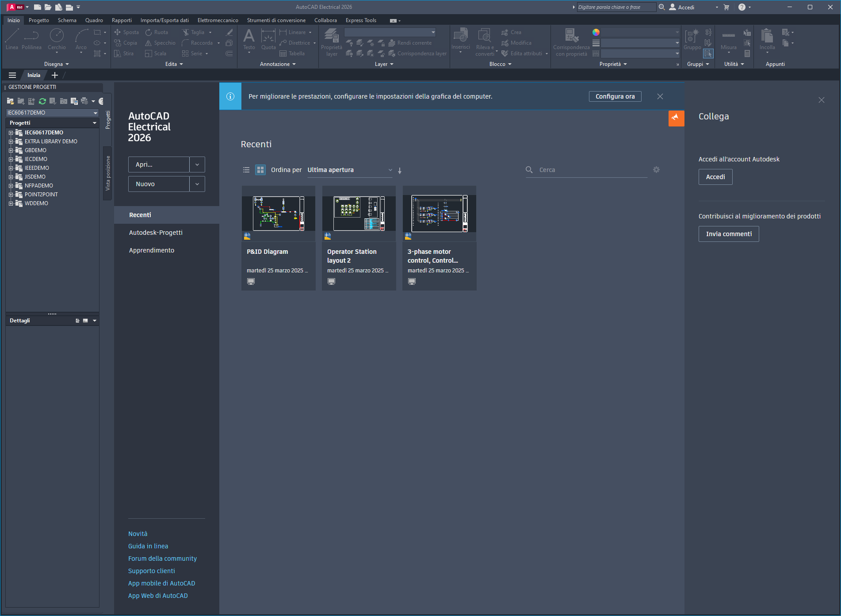841x616 pixels.
Task: Select the Ruota tool
Action: (157, 32)
